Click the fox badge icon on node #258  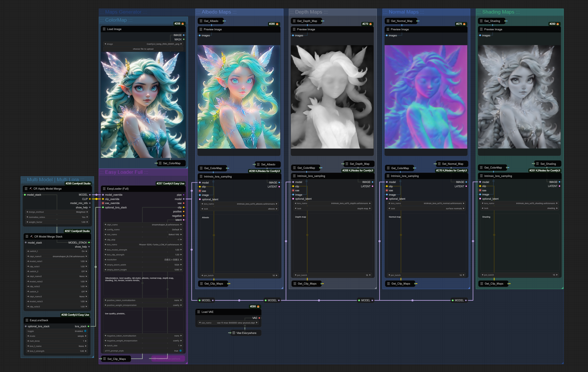pyautogui.click(x=183, y=24)
